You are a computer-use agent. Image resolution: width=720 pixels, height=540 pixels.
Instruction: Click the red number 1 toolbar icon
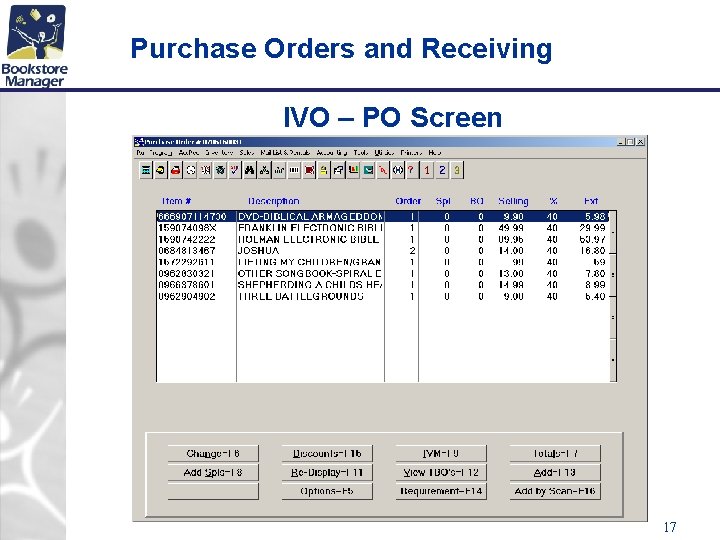(x=427, y=170)
